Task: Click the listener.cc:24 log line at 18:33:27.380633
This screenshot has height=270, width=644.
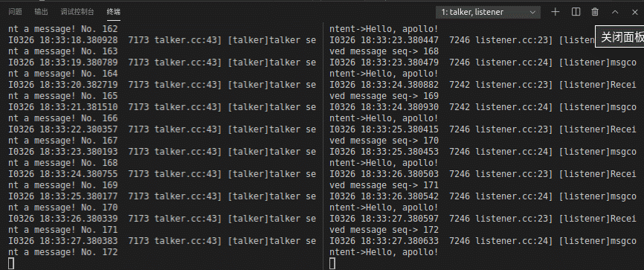Action: (x=483, y=241)
